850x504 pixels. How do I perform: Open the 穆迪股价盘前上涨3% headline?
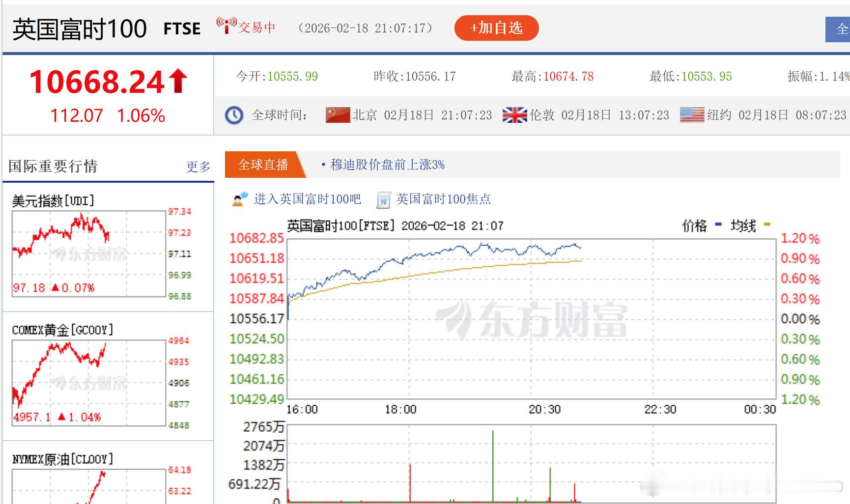pyautogui.click(x=387, y=165)
